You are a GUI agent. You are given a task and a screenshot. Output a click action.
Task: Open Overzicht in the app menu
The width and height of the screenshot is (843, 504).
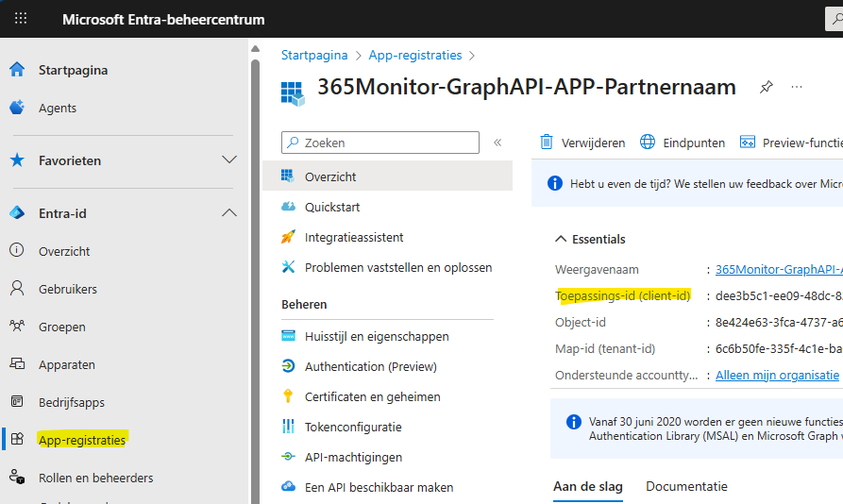387,176
